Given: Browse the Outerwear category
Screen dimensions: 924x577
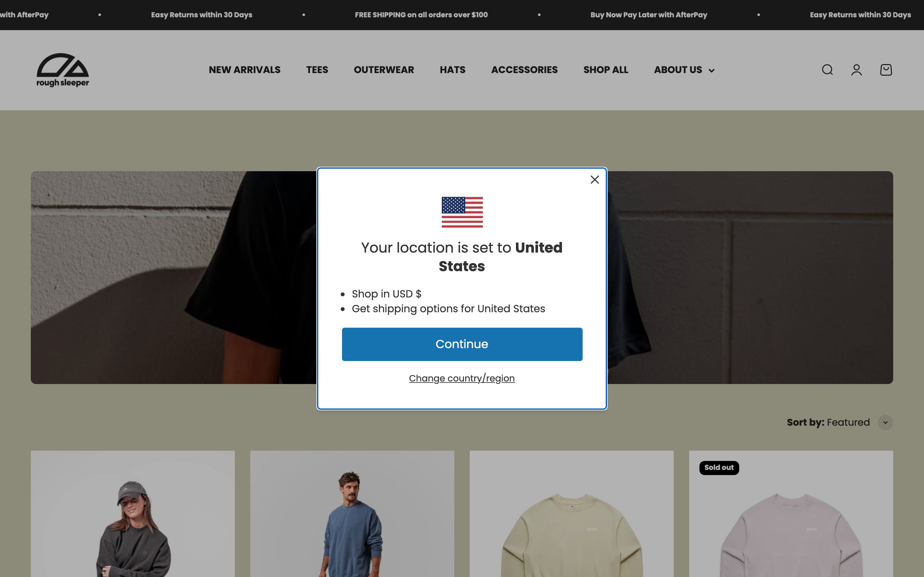Looking at the screenshot, I should tap(384, 70).
